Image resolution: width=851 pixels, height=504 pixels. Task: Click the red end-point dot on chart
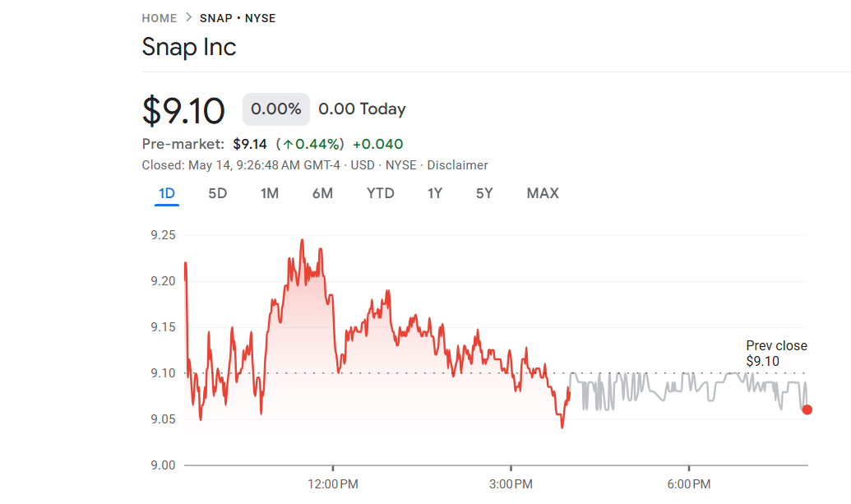[807, 409]
